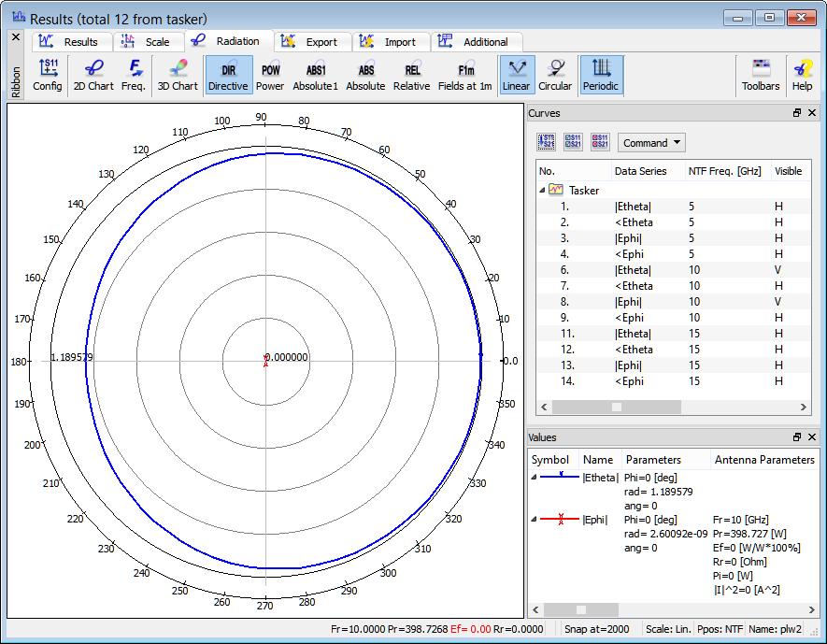This screenshot has width=827, height=644.
Task: Open the Freq. selection tool
Action: (x=134, y=75)
